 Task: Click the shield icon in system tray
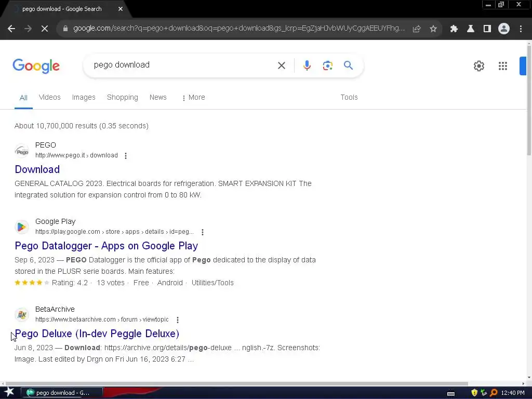[474, 393]
